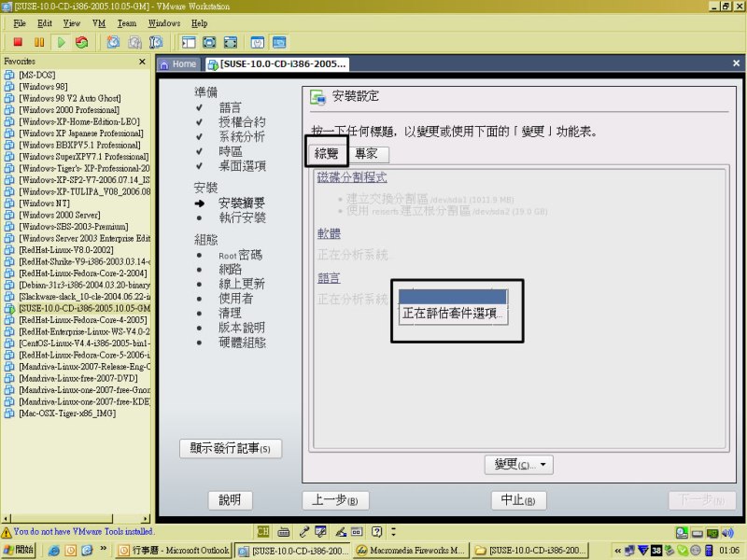Click the 中止 abort button
Viewport: 747px width, 560px height.
519,500
